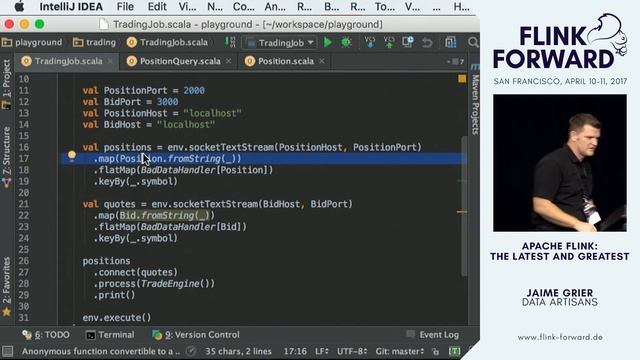The image size is (640, 360).
Task: Click the editor vertical scrollbar
Action: (464, 206)
